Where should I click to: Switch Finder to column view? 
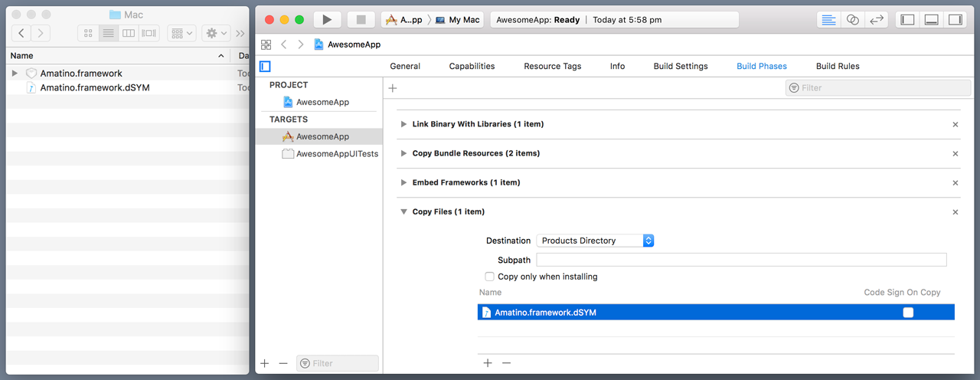coord(129,34)
